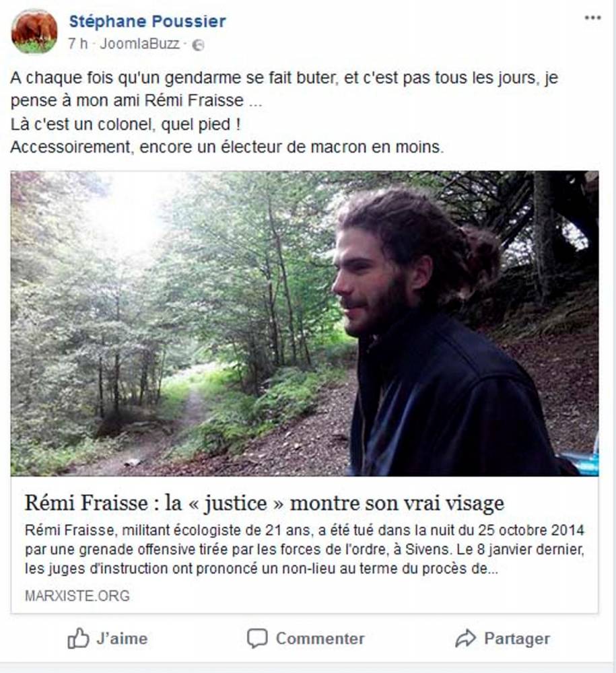This screenshot has height=673, width=616.
Task: Click the J'aime button label
Action: point(122,638)
